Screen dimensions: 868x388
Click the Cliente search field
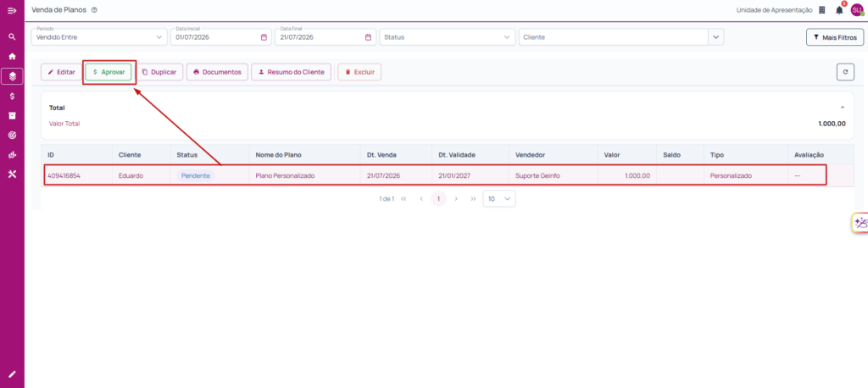pos(614,37)
